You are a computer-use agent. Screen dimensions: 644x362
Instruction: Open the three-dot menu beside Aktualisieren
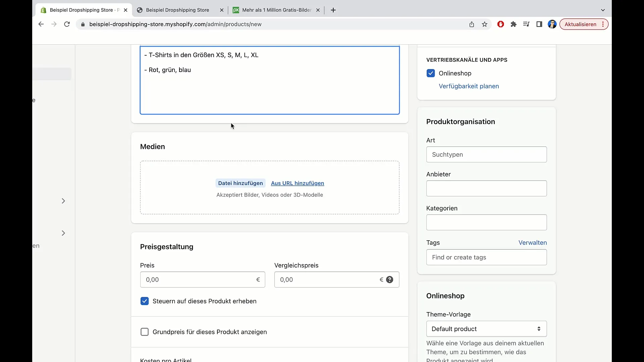pos(603,24)
